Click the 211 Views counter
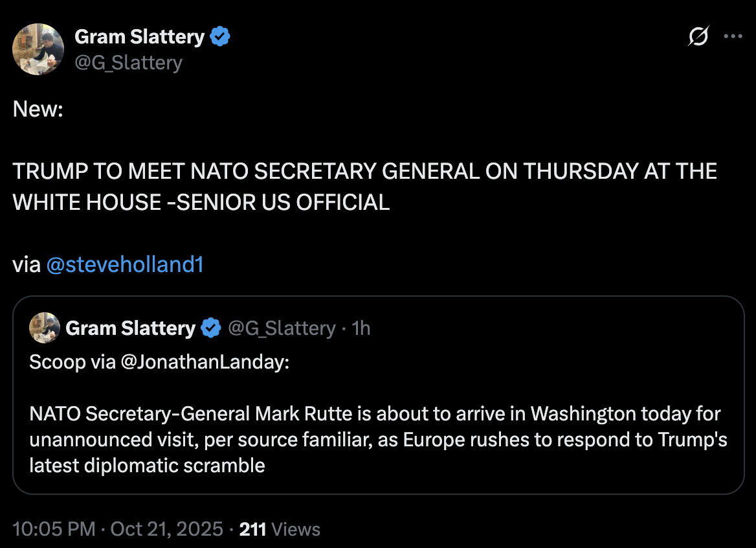This screenshot has height=548, width=756. 280,529
